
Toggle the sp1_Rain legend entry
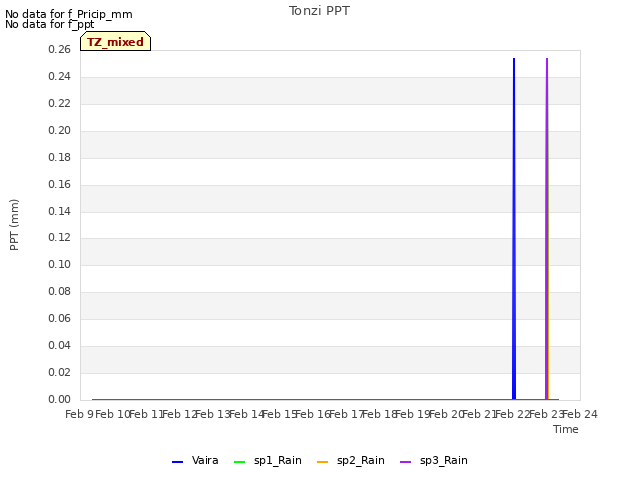(x=268, y=460)
